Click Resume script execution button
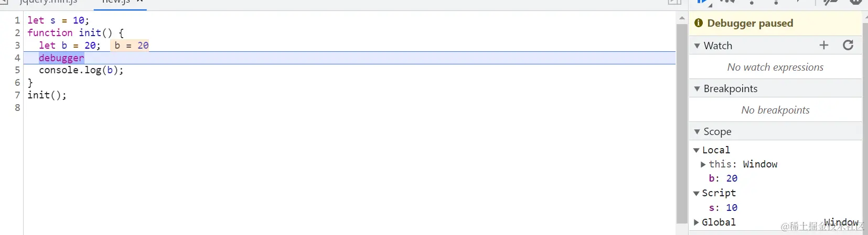 tap(702, 2)
